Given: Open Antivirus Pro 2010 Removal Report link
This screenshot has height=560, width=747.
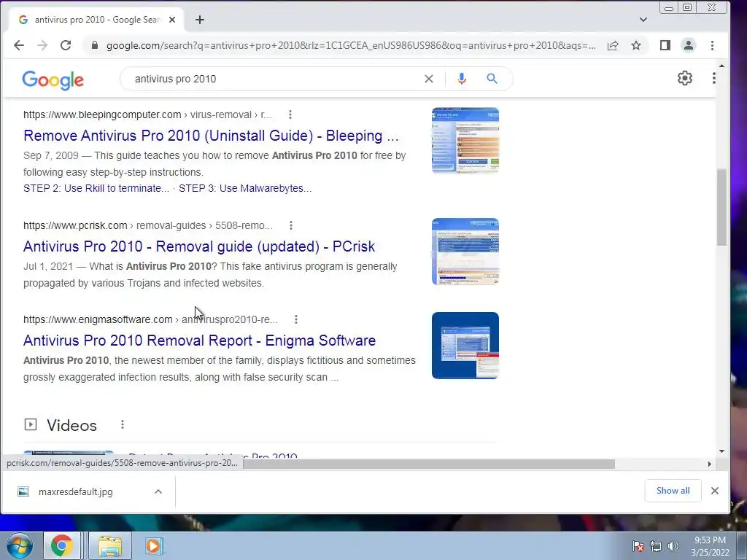Looking at the screenshot, I should [x=200, y=341].
